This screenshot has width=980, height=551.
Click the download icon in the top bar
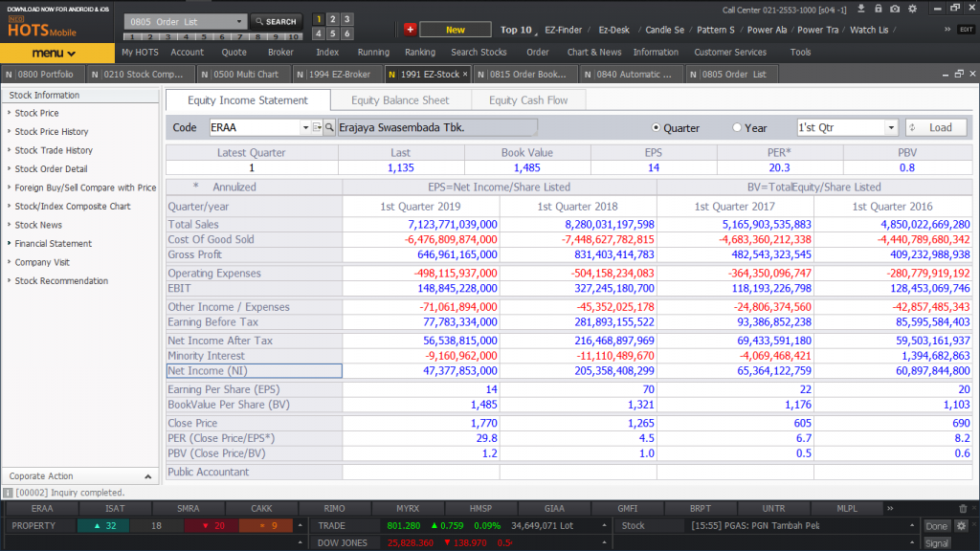[x=861, y=9]
